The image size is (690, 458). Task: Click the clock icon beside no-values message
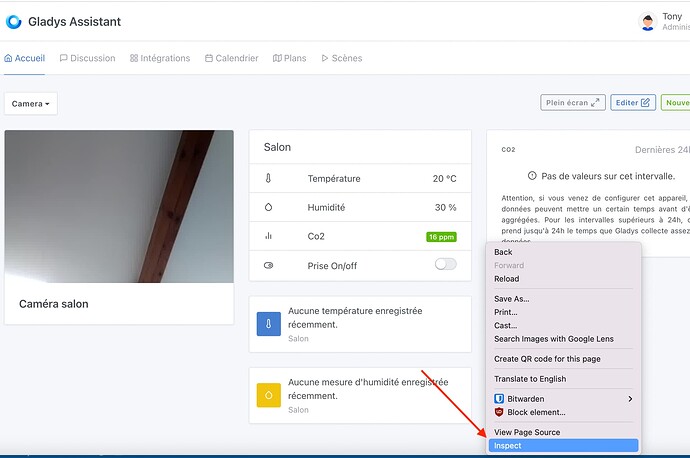(x=532, y=176)
